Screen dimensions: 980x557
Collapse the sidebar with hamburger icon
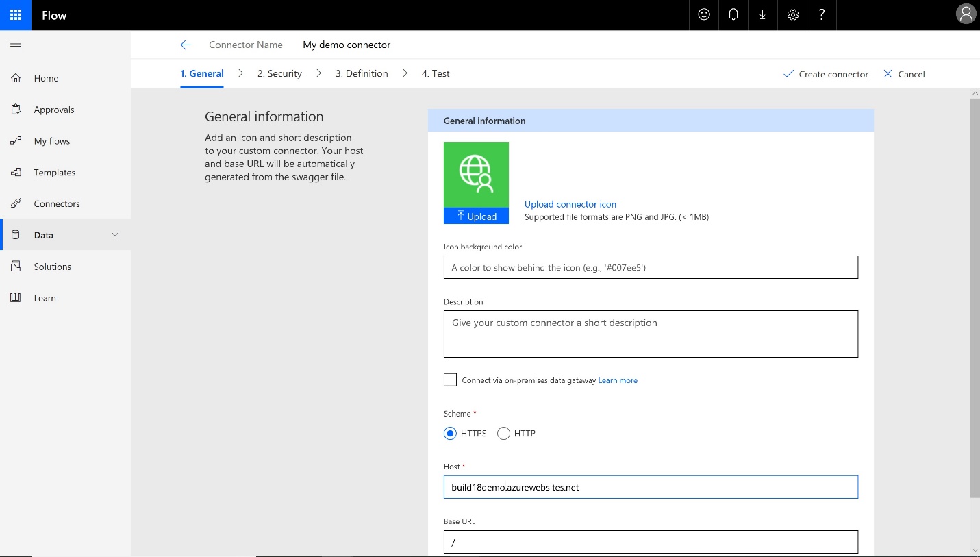16,47
